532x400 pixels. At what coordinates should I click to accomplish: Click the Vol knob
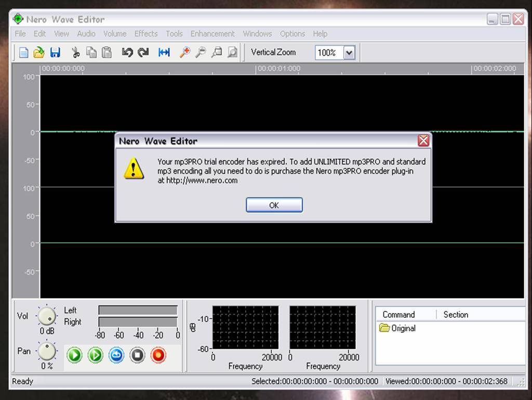(x=47, y=316)
